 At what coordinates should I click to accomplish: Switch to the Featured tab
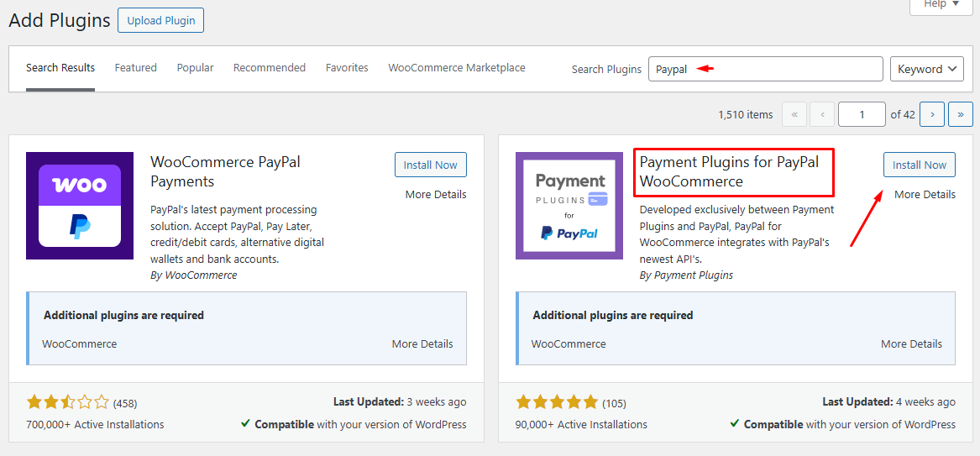(136, 67)
